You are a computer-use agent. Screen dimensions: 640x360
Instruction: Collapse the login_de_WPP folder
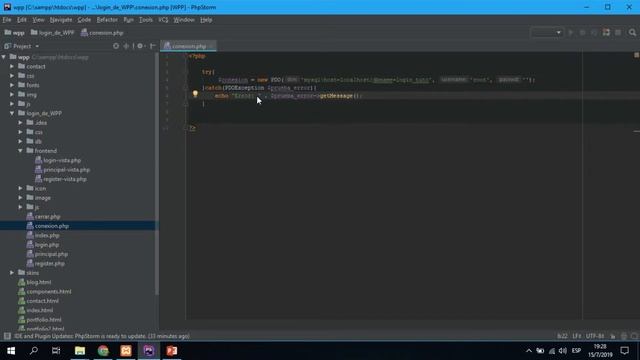(x=12, y=113)
